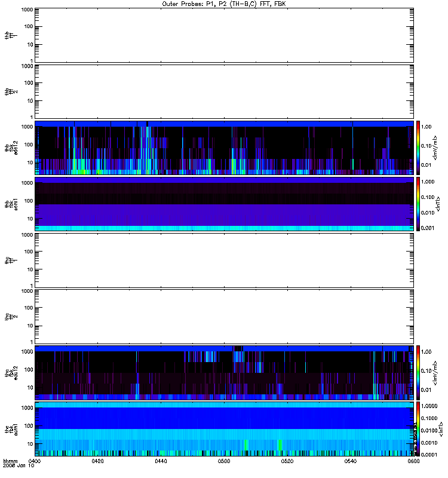Click the 1000 y-tick of thb fff 1 panel

[x=27, y=10]
